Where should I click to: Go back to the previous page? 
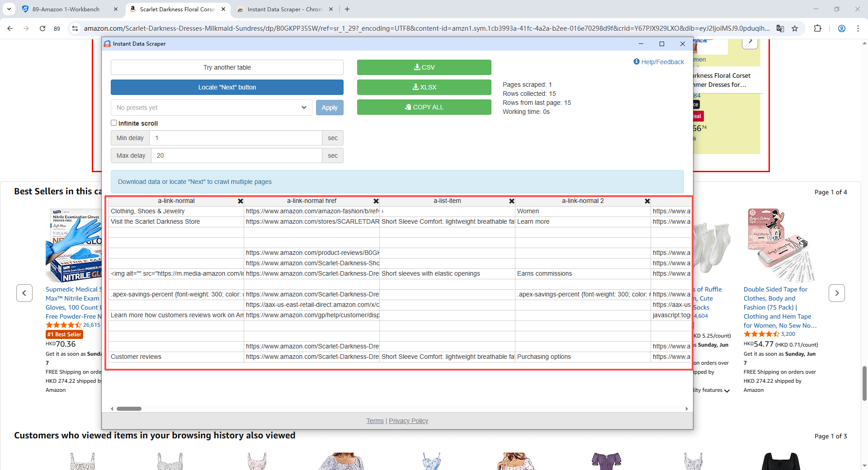(10, 28)
